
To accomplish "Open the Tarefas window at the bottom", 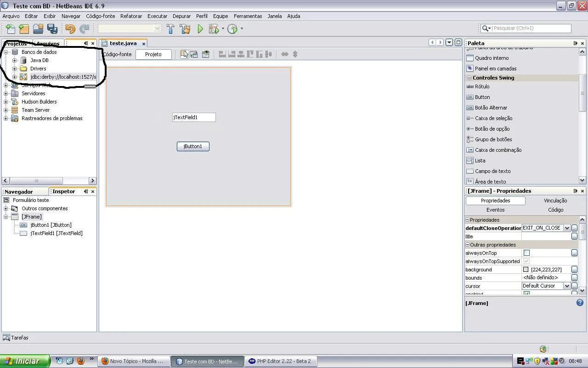I will pos(16,338).
